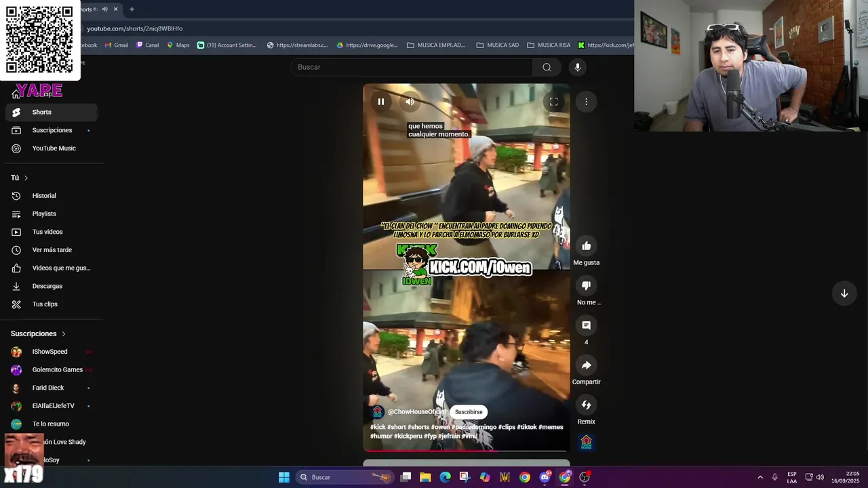Remix this Short
This screenshot has height=488, width=868.
tap(587, 405)
